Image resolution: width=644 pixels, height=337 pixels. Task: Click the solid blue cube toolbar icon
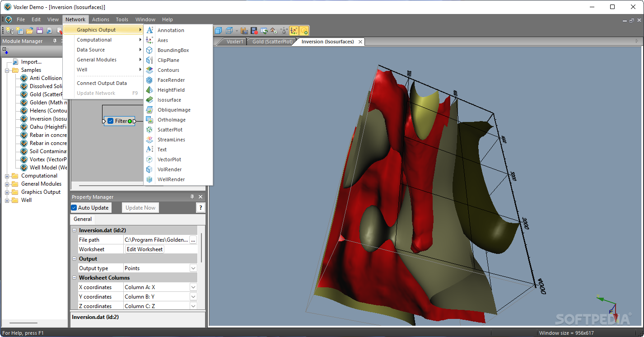click(x=219, y=31)
